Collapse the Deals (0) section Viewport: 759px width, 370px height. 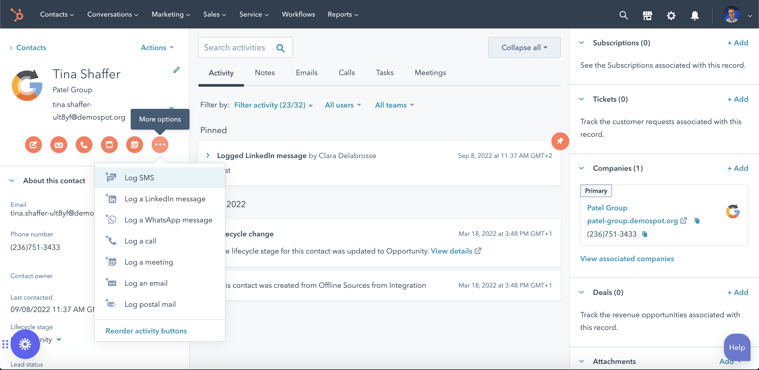tap(582, 293)
